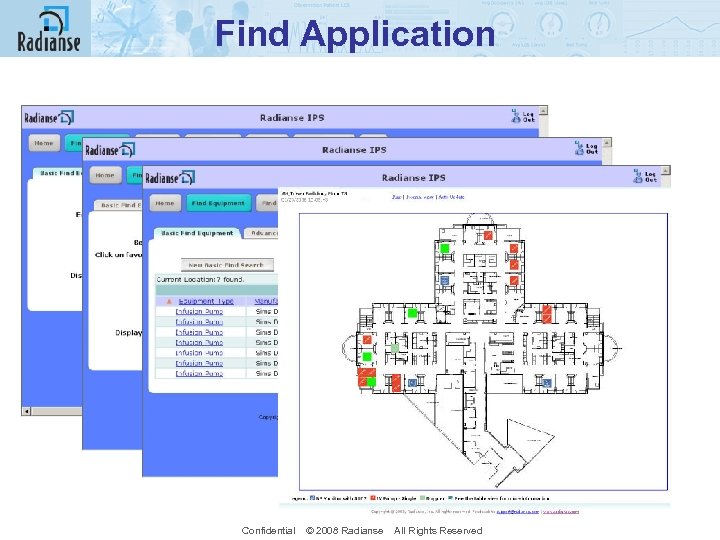Click scroll-up arrow in the rearmost window's scrollbar

click(x=543, y=111)
